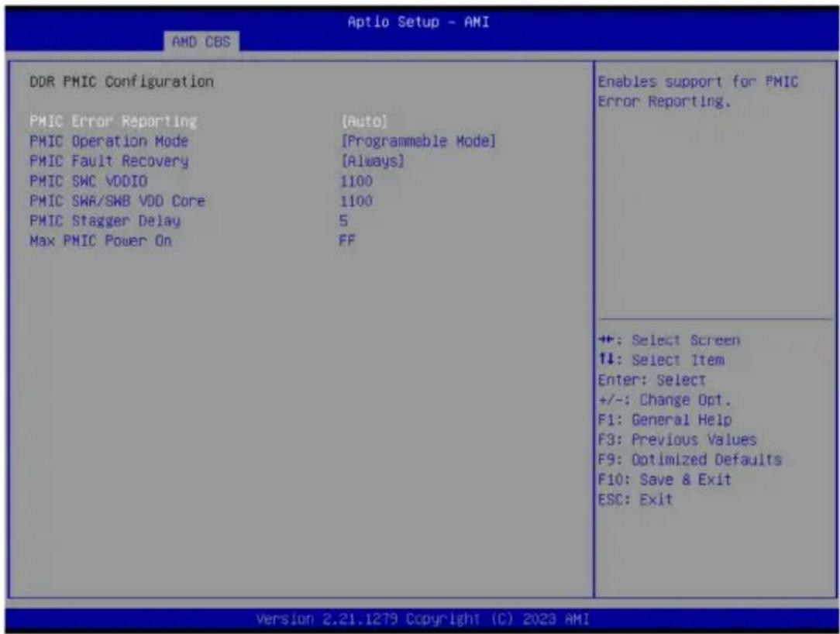Viewport: 840px width, 634px height.
Task: Click the Select Screen key hint
Action: 669,340
